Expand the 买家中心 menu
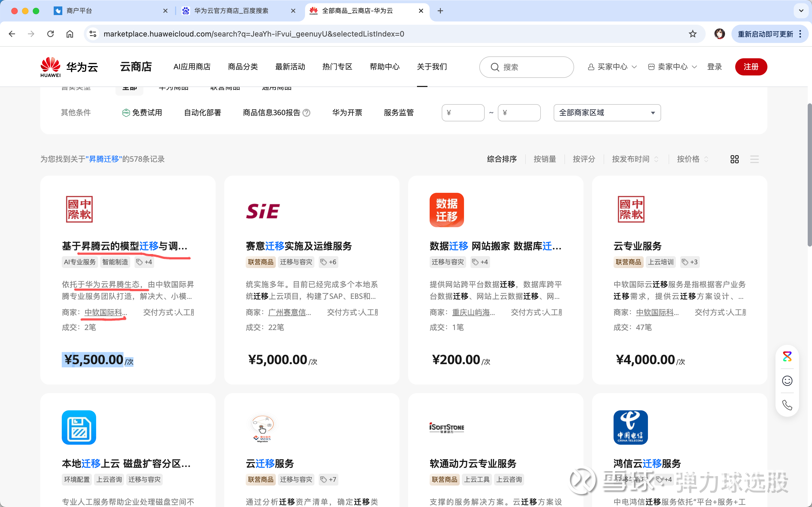812x507 pixels. [612, 67]
